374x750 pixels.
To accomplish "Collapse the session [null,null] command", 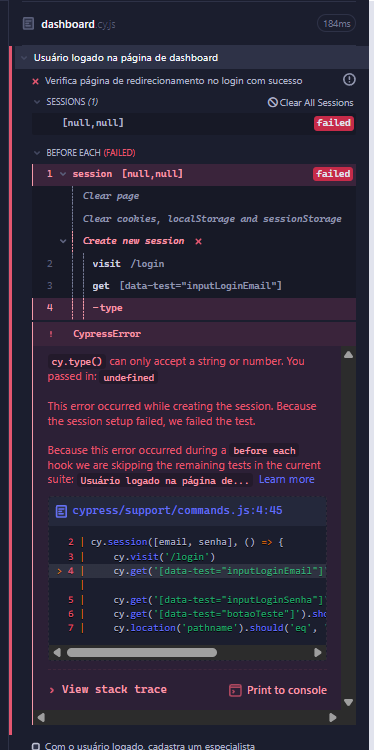I will coord(63,174).
